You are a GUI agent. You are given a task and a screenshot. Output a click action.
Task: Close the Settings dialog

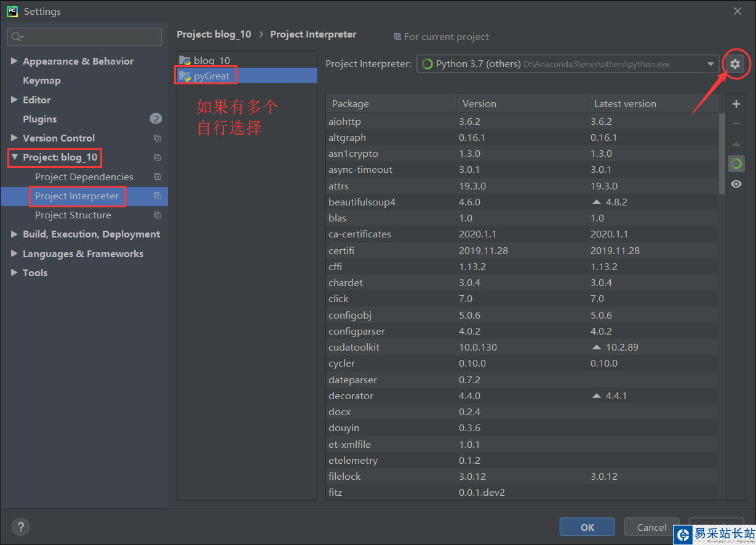pyautogui.click(x=737, y=11)
